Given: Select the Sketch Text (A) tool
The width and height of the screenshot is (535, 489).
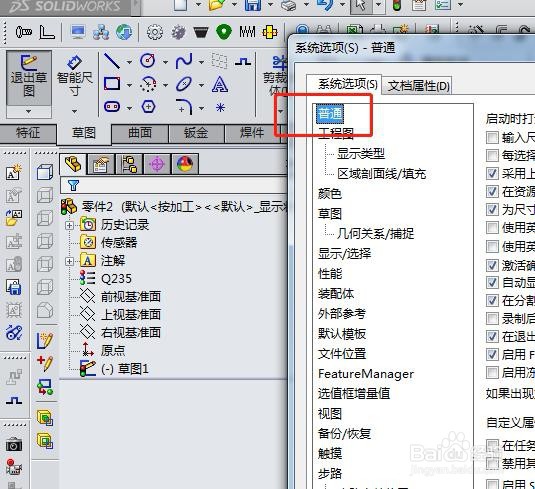Looking at the screenshot, I should click(219, 84).
